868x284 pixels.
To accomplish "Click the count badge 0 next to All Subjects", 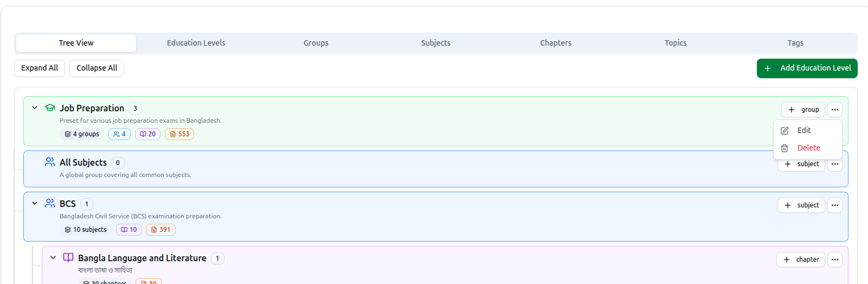I will [x=118, y=163].
